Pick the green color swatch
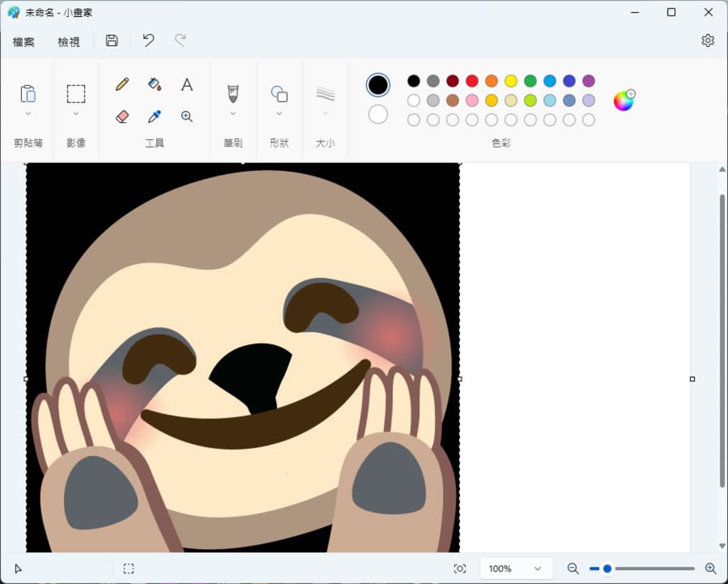 530,81
